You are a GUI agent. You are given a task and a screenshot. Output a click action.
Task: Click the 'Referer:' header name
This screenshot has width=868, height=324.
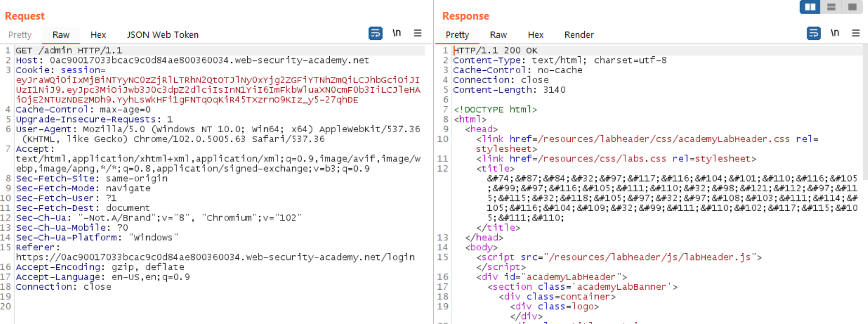pyautogui.click(x=38, y=247)
